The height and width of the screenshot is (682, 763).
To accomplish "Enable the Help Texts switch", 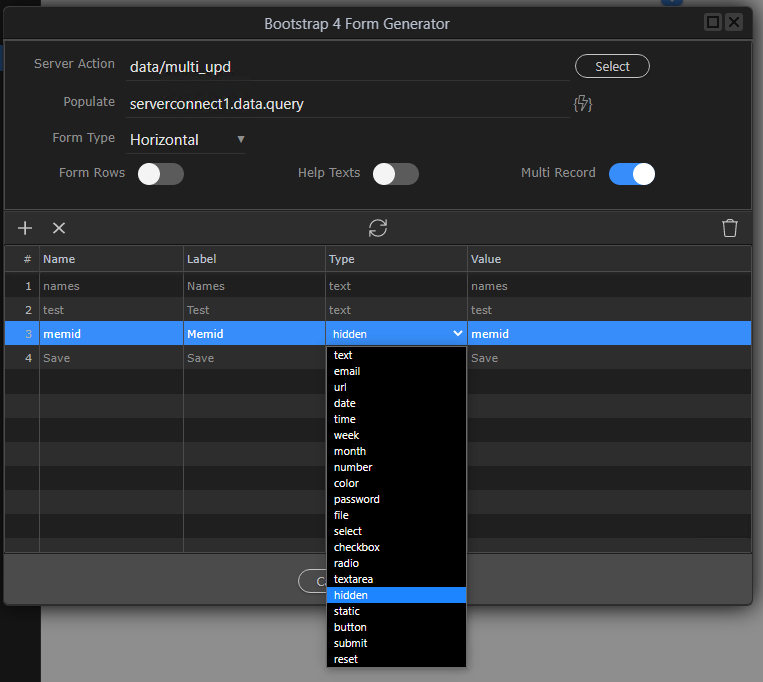I will coord(395,174).
